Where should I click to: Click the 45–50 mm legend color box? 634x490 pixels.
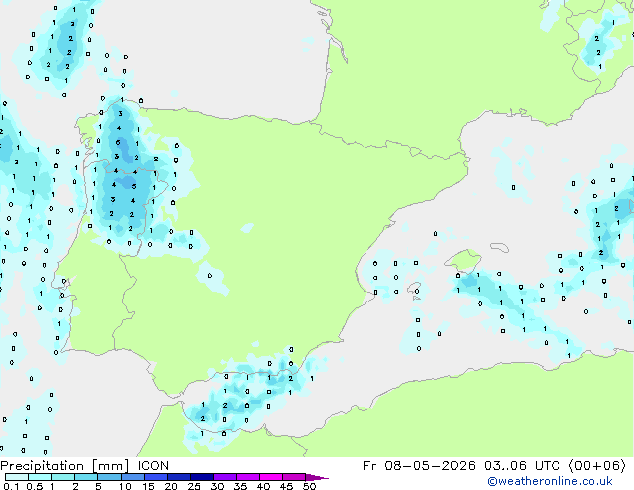tap(294, 477)
